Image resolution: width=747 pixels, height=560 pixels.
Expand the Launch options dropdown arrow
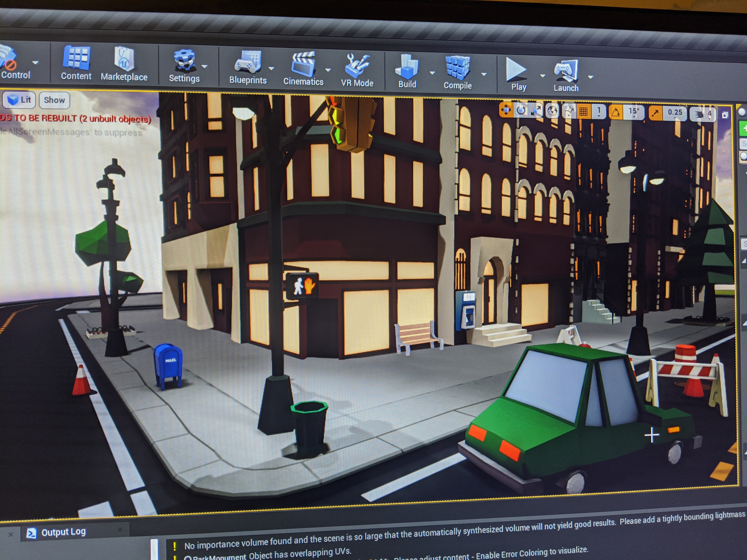click(591, 77)
